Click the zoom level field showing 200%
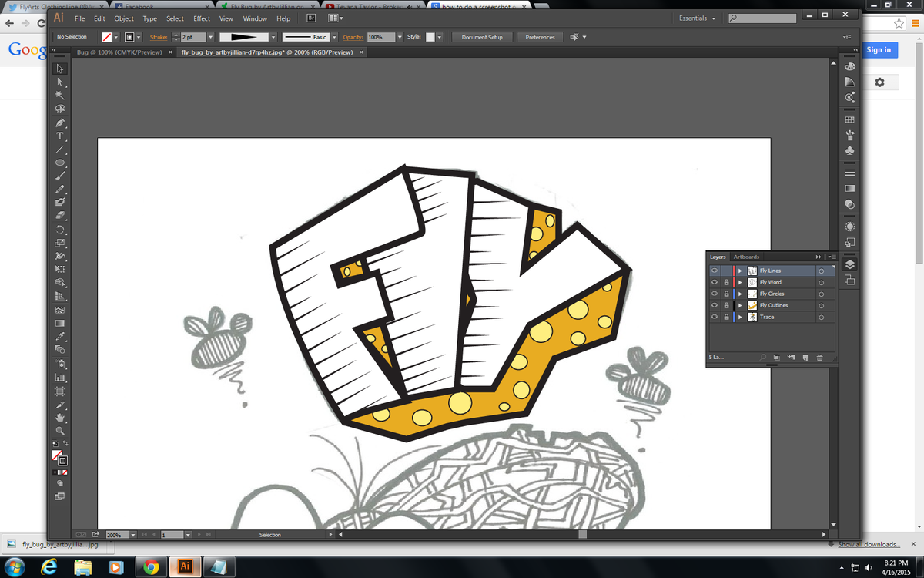The width and height of the screenshot is (924, 578). click(117, 534)
